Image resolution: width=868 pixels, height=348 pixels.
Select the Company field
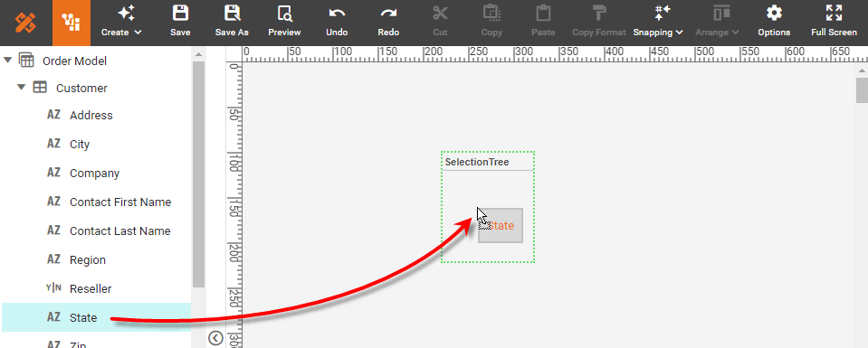tap(95, 174)
